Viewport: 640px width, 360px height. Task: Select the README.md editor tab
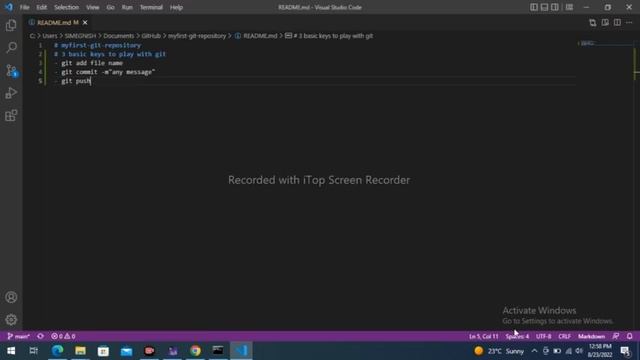[x=57, y=22]
